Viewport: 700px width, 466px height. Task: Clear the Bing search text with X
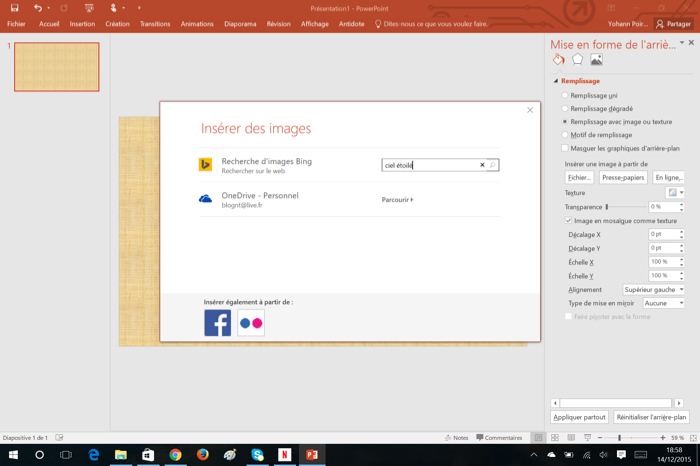tap(481, 165)
